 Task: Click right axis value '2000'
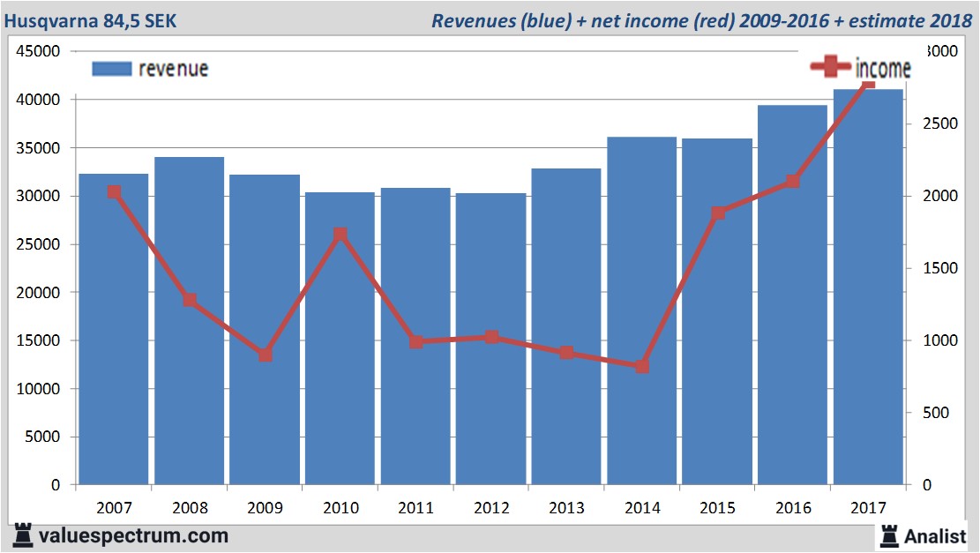tap(940, 196)
